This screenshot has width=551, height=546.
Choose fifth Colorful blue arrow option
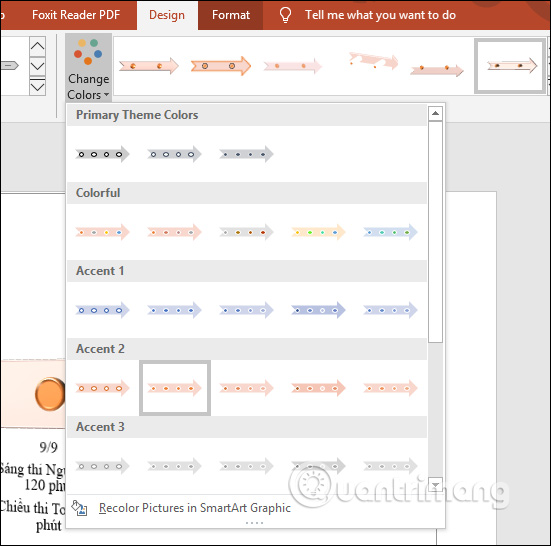coord(390,232)
